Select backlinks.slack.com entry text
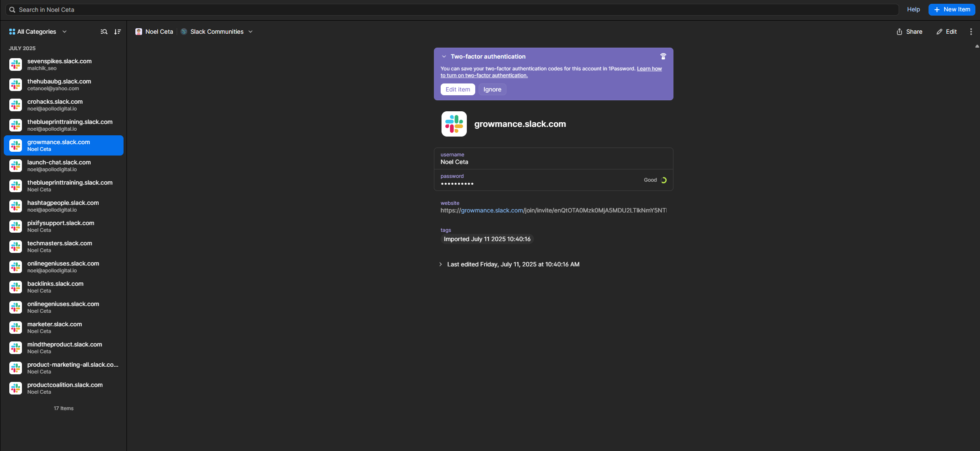Screen dimensions: 980x451 [55, 284]
